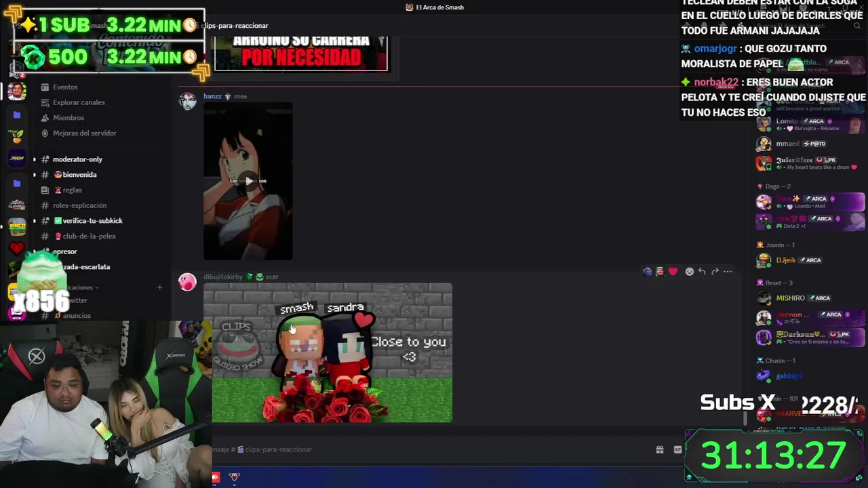This screenshot has height=488, width=868.
Task: Add the first quick-reaction emoji on message
Action: tap(648, 272)
